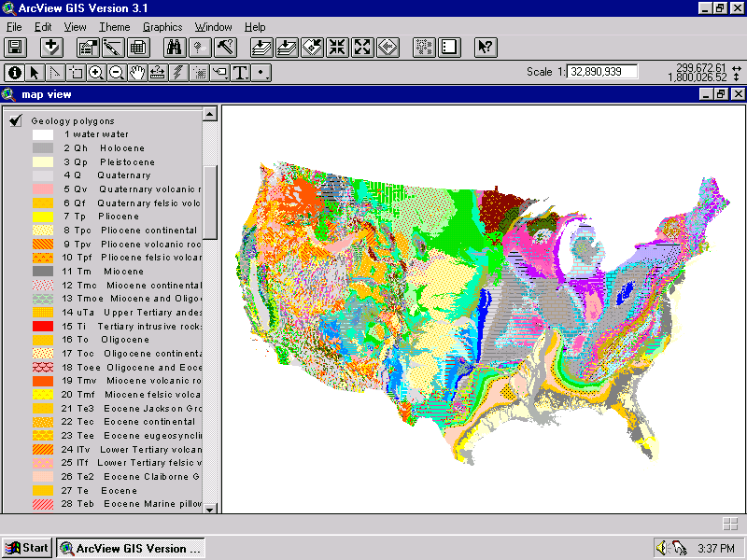The image size is (747, 560).
Task: Click ArcView GIS taskbar button
Action: pyautogui.click(x=130, y=548)
